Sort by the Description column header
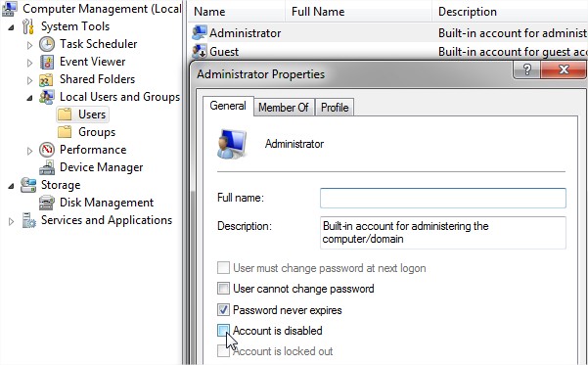Viewport: 588px width, 365px height. tap(510, 12)
